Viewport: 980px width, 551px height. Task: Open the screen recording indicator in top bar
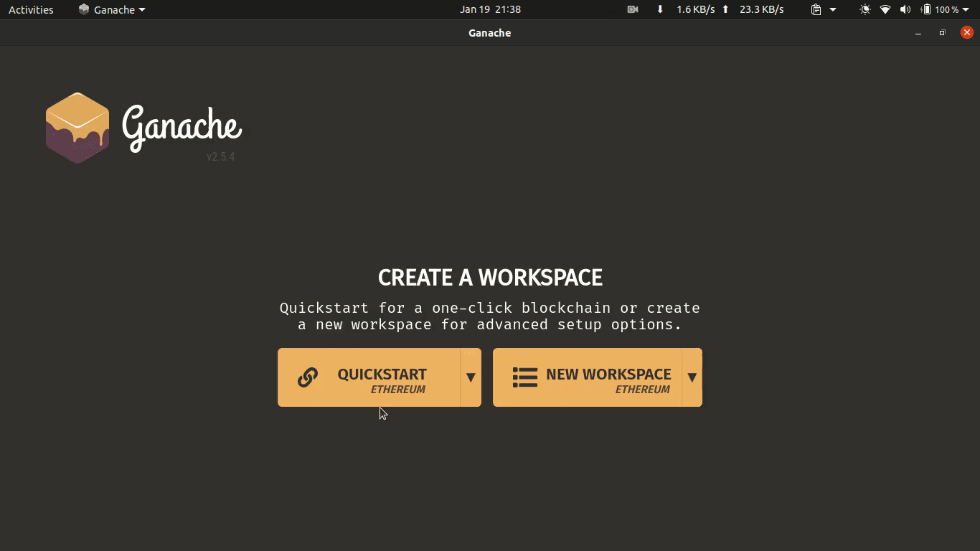click(633, 9)
